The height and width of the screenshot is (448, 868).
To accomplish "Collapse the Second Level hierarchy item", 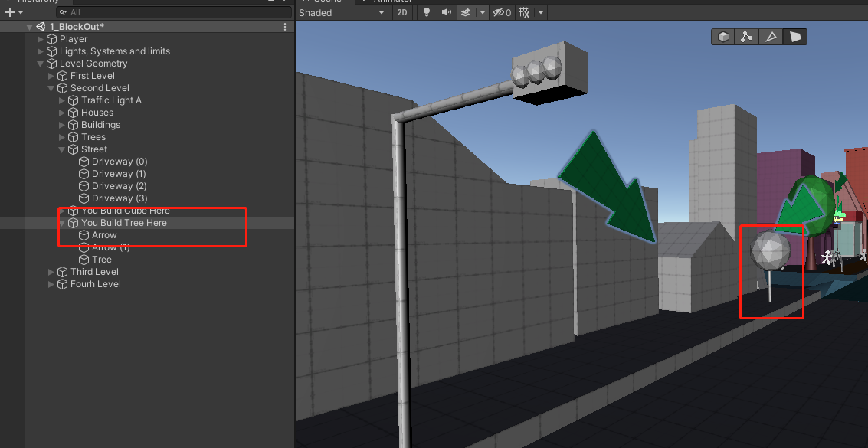I will coord(51,87).
